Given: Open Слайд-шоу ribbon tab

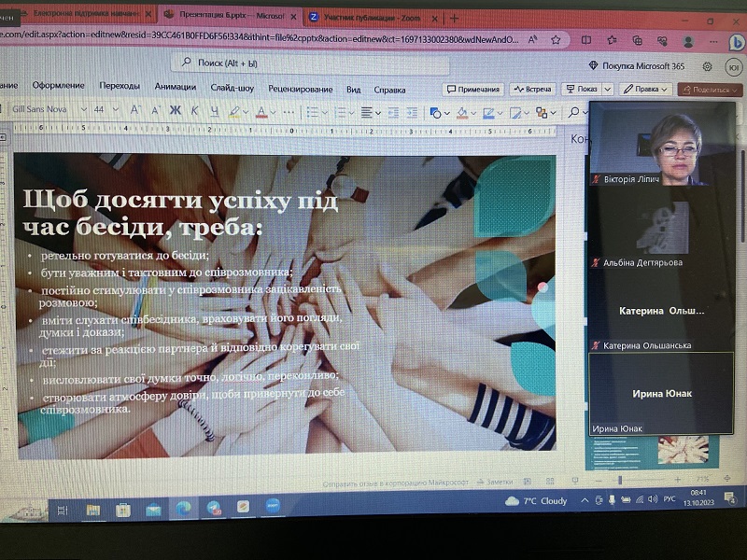Looking at the screenshot, I should click(232, 88).
